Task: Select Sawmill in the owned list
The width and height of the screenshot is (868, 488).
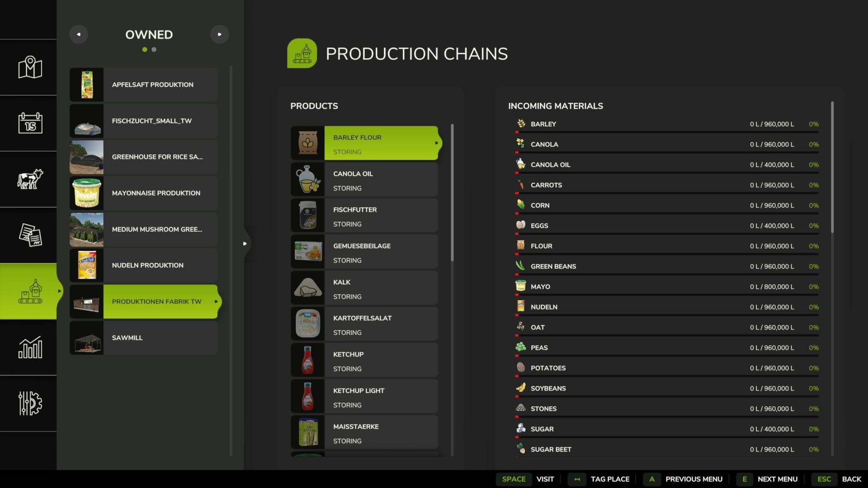Action: [x=143, y=338]
